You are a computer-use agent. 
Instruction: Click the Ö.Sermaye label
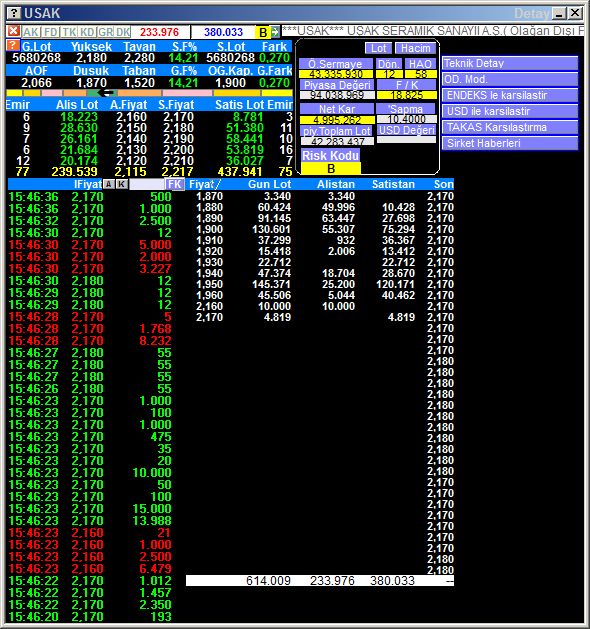tap(336, 64)
